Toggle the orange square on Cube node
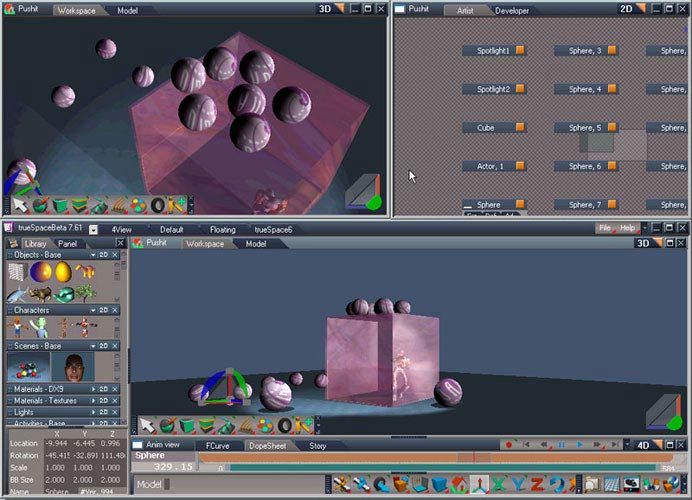The height and width of the screenshot is (500, 692). point(520,128)
